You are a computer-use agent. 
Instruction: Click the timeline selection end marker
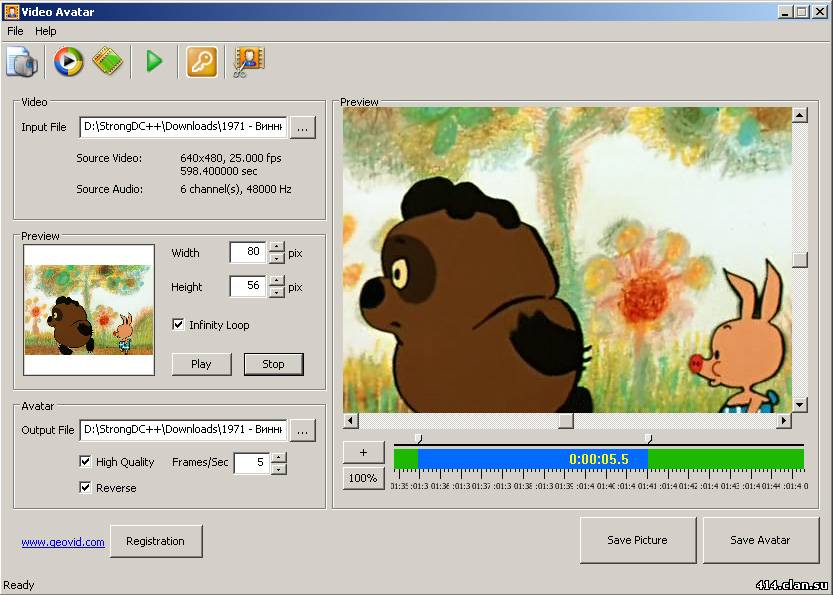point(649,439)
